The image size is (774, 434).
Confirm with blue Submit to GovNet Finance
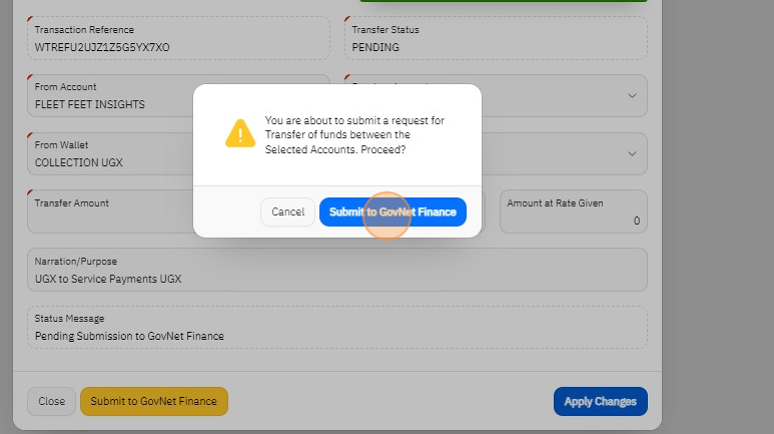tap(392, 212)
